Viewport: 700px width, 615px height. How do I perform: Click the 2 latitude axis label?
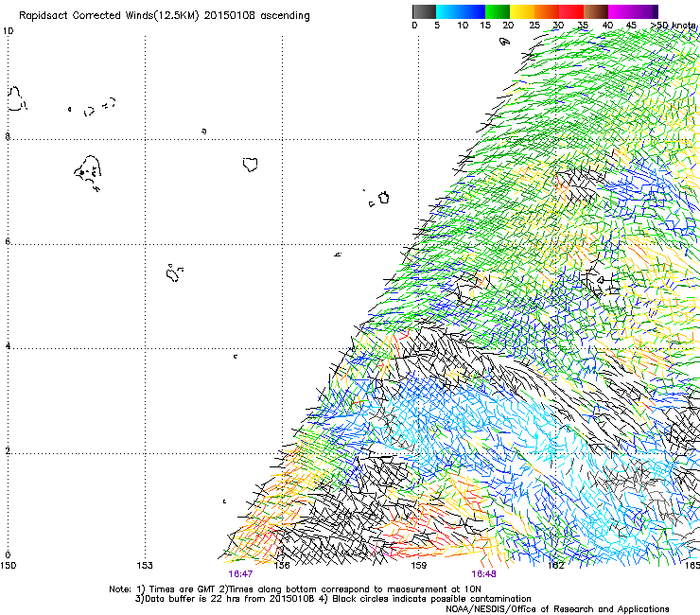click(x=8, y=451)
